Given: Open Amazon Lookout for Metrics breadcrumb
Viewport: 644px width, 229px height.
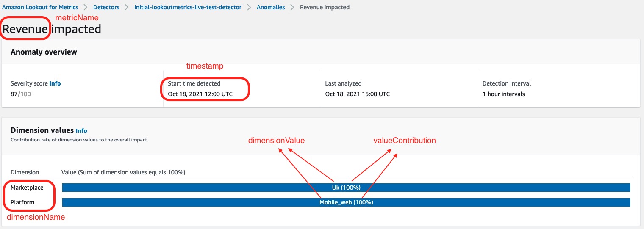Looking at the screenshot, I should (x=40, y=7).
